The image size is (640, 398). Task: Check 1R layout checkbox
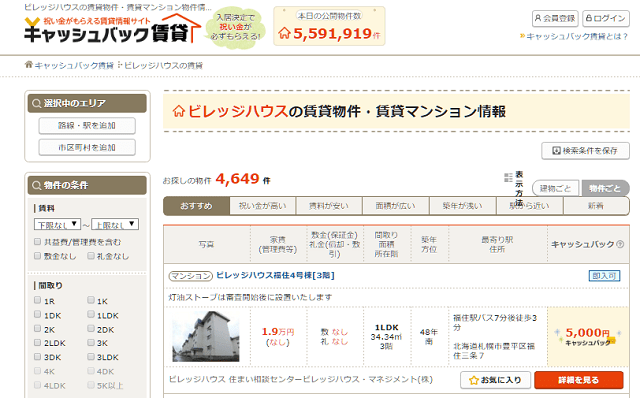pos(38,300)
